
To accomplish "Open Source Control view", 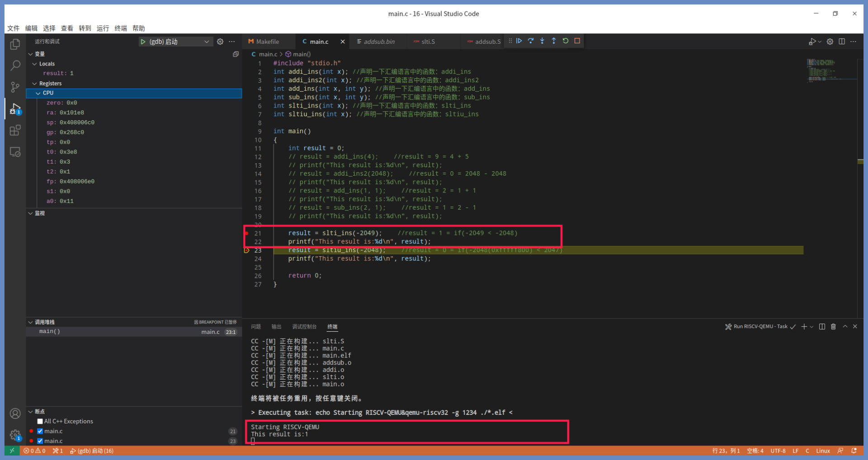I will pyautogui.click(x=15, y=87).
